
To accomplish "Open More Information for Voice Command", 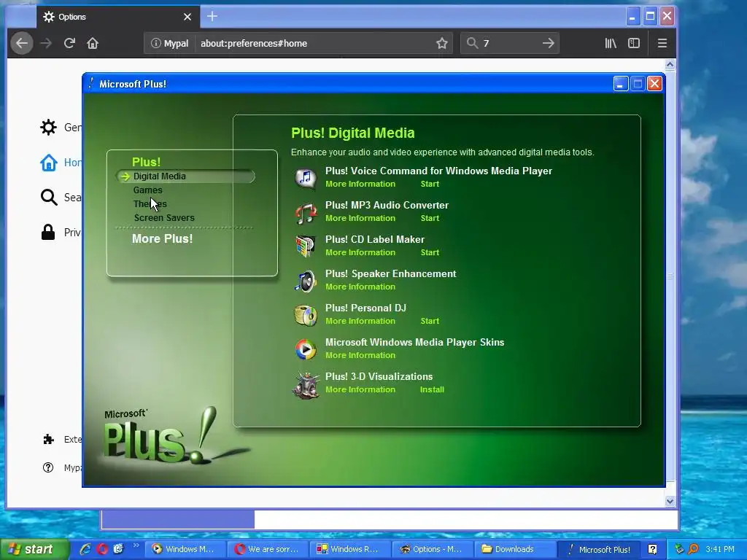I will tap(360, 184).
